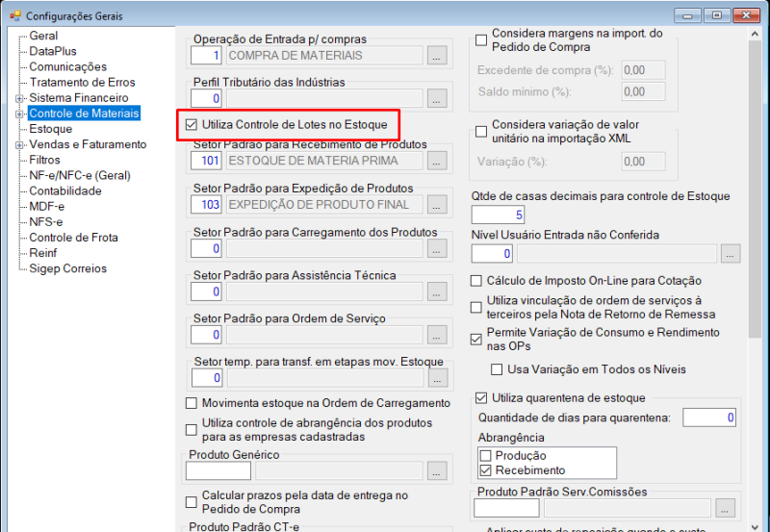Click Setor Padrão para Carregamento code field
This screenshot has height=532, width=770.
(206, 248)
